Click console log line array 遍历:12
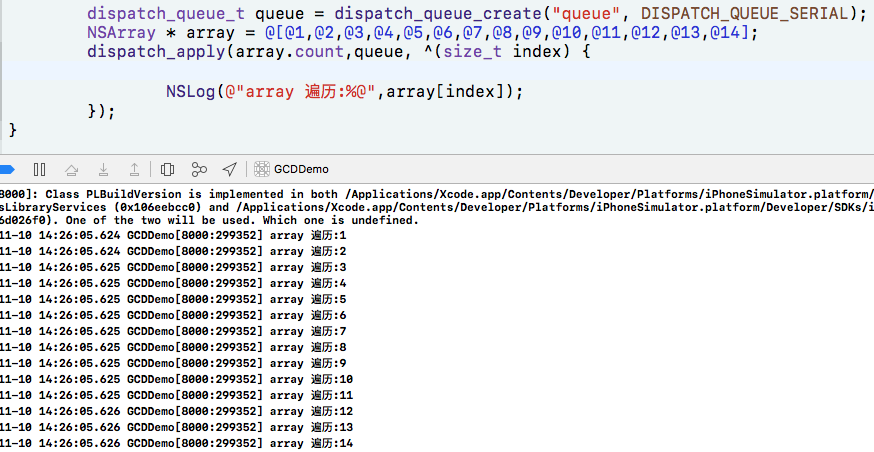Image resolution: width=874 pixels, height=452 pixels. coord(177,412)
